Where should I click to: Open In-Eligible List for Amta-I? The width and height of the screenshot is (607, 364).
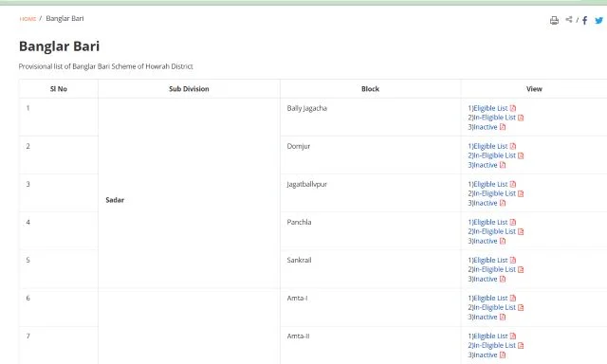(x=494, y=307)
